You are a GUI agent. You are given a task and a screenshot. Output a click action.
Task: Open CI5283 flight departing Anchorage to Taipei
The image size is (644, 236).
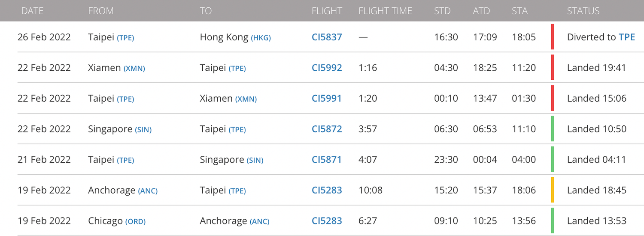(x=327, y=190)
